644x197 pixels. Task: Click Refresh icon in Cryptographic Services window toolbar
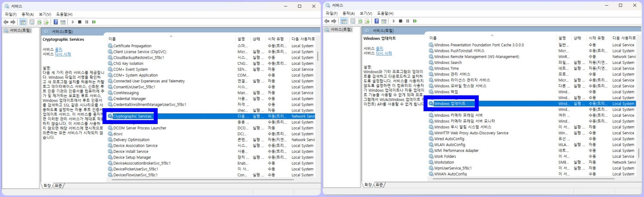coord(39,22)
